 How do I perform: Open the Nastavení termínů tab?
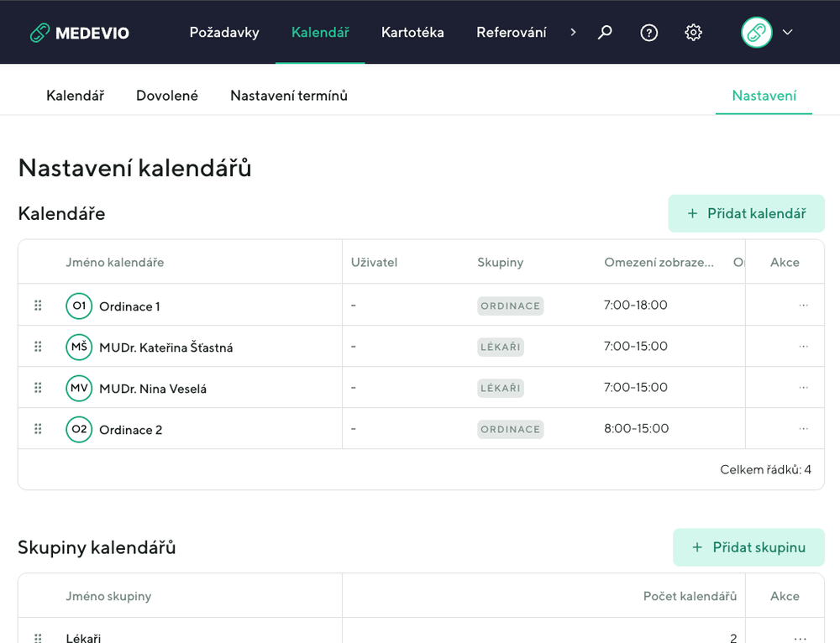coord(289,96)
